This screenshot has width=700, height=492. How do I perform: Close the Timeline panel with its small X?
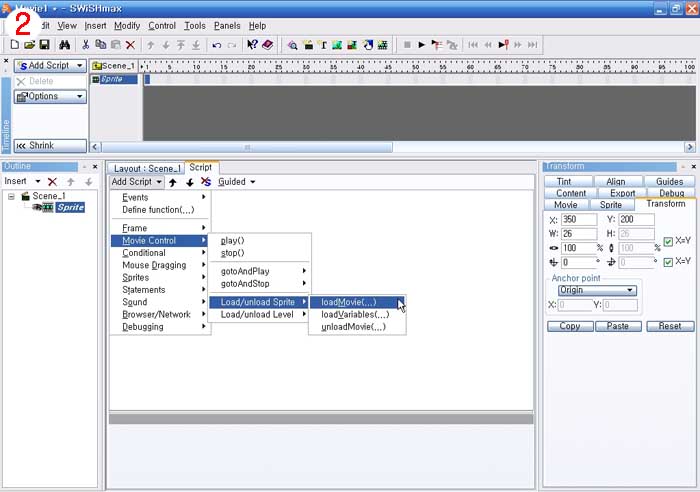click(6, 60)
